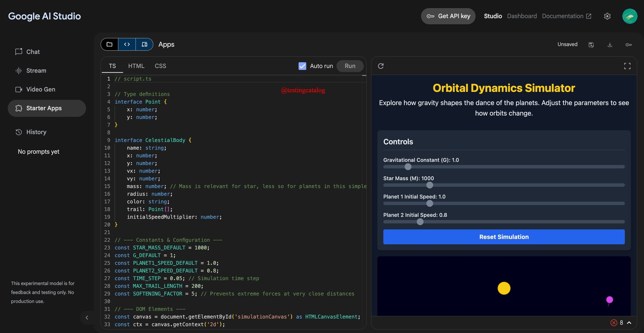Open Video Gen from the sidebar
Viewport: 644px width, 333px height.
[19, 89]
